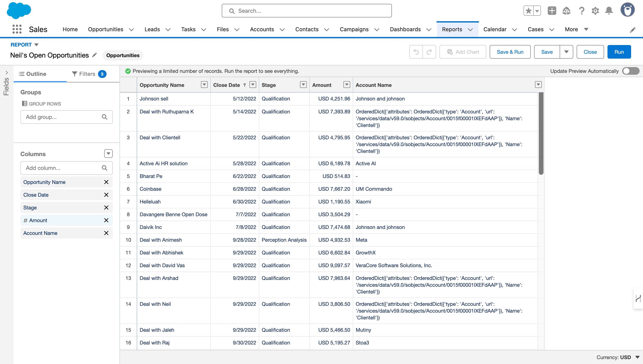This screenshot has width=643, height=364.
Task: Click the global Search field
Action: point(307,11)
